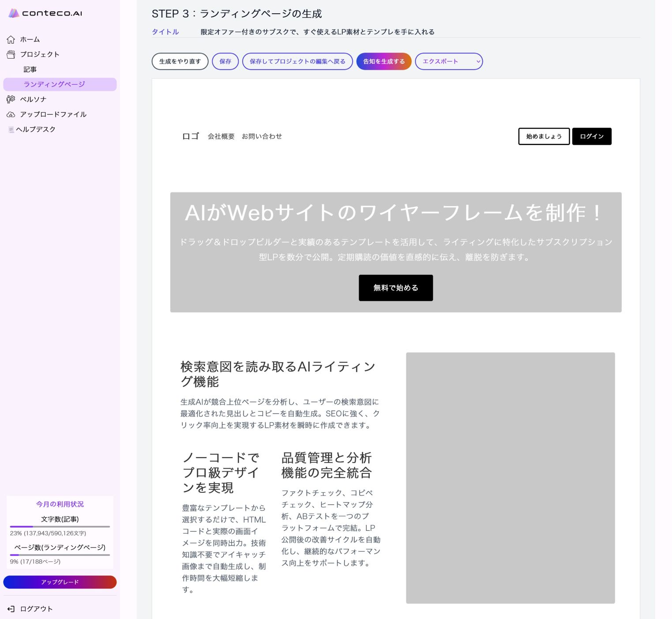Click the gray image placeholder in preview
Viewport: 672px width, 619px height.
coord(510,477)
